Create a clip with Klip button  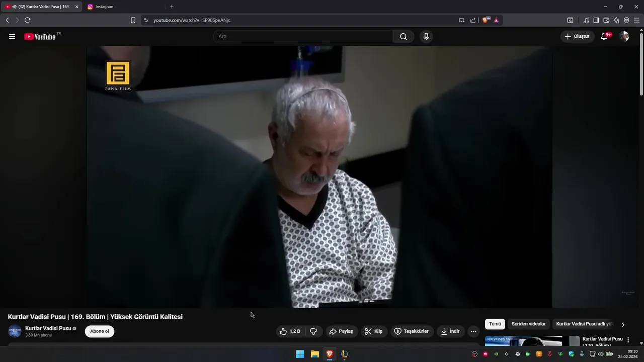[374, 331]
